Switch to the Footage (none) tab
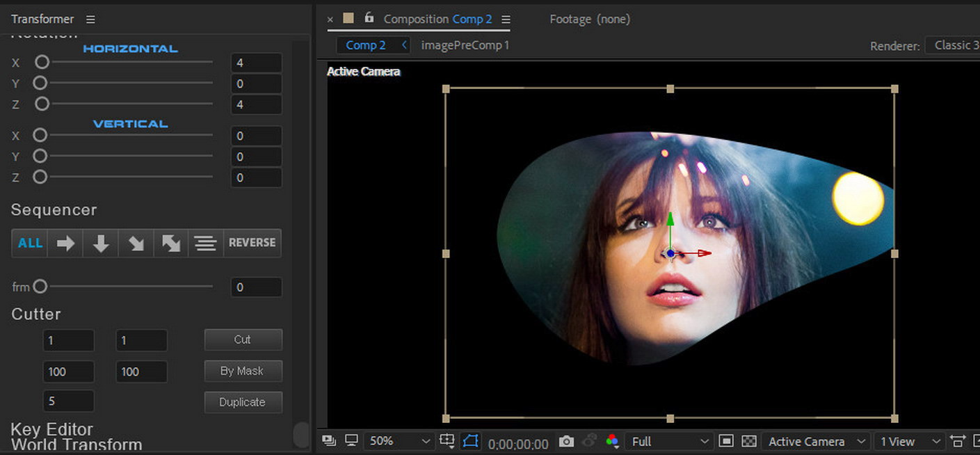 (x=589, y=19)
